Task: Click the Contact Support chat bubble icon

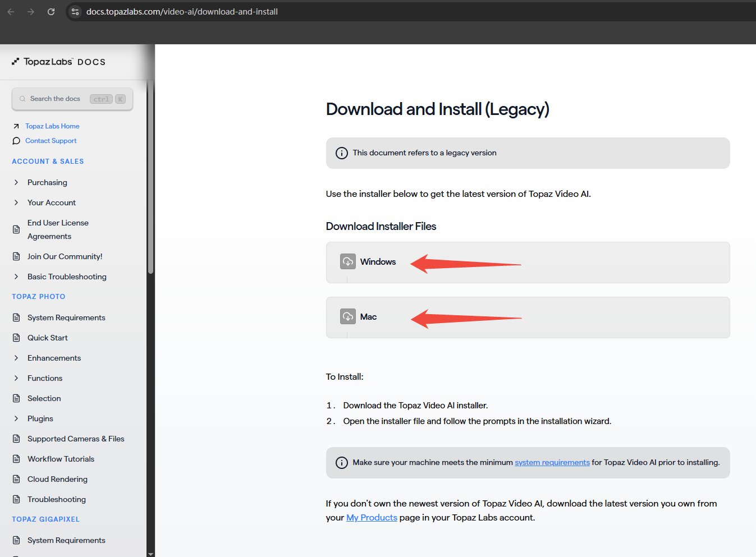Action: [x=16, y=141]
